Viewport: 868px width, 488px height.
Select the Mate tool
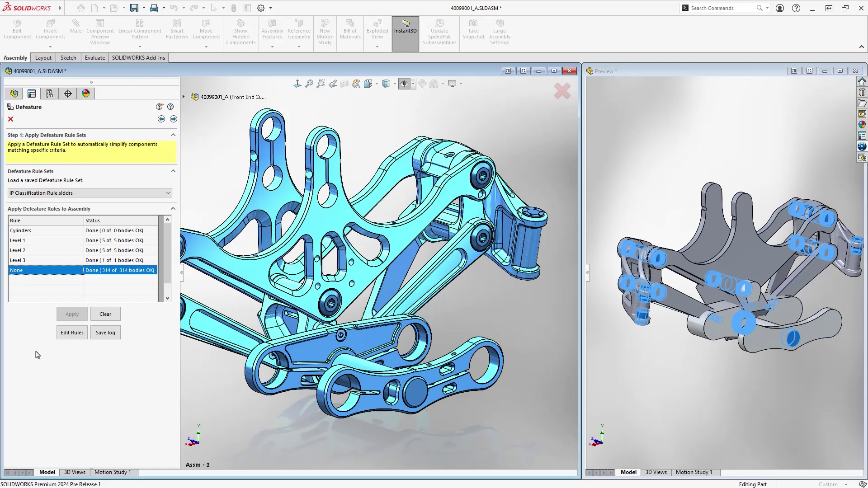[75, 28]
